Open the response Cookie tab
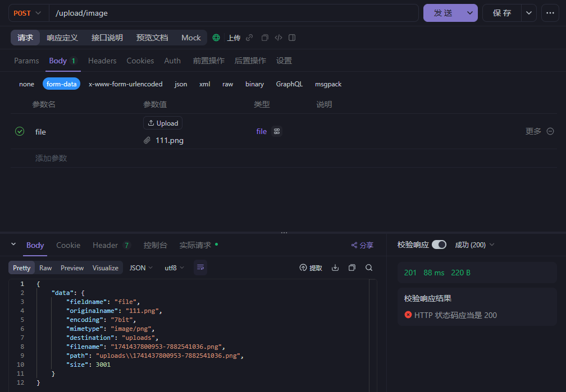The height and width of the screenshot is (392, 566). pos(69,245)
